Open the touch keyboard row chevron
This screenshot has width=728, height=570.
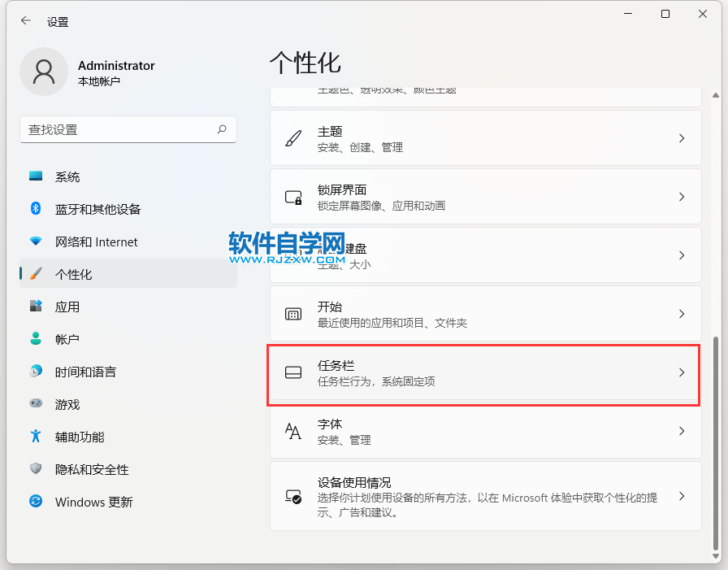682,255
